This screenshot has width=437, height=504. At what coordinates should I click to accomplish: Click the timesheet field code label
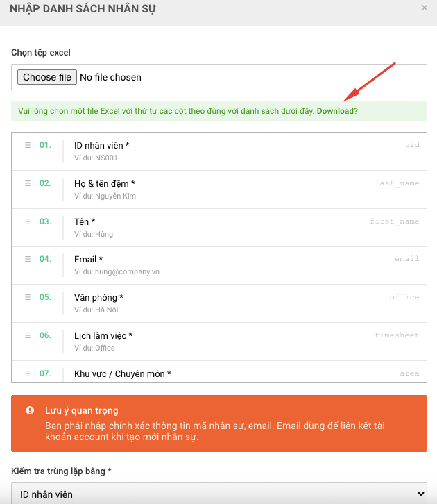pos(397,335)
